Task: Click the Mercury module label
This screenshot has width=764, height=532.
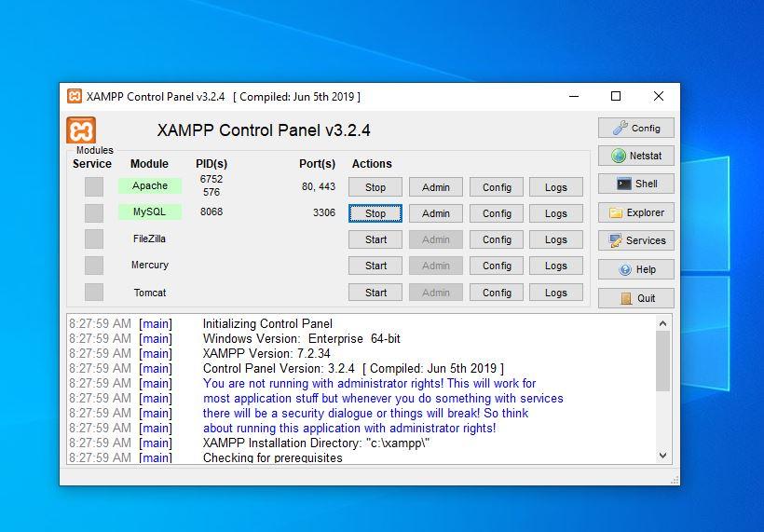Action: point(150,265)
